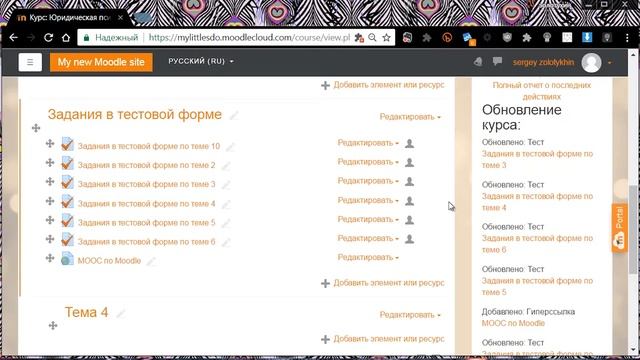Click the browser address bar URL
The image size is (640, 360).
click(249, 38)
